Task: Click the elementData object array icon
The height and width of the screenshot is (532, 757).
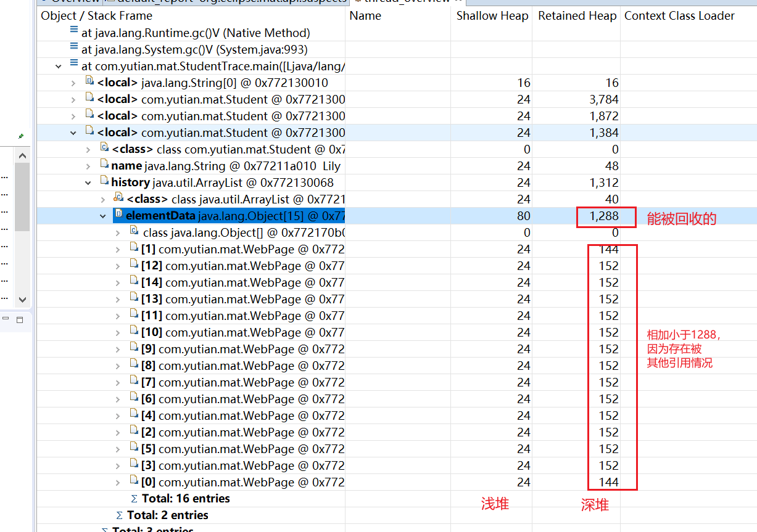Action: click(x=119, y=215)
